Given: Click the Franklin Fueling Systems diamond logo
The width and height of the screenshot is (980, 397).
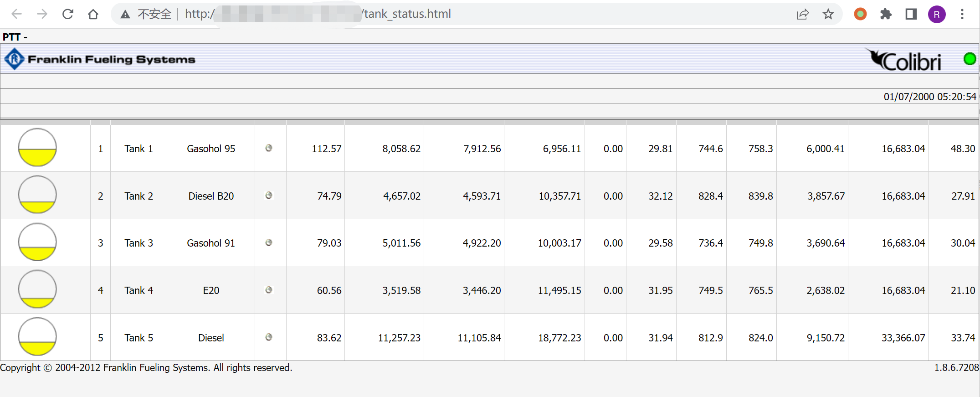Looking at the screenshot, I should tap(14, 59).
